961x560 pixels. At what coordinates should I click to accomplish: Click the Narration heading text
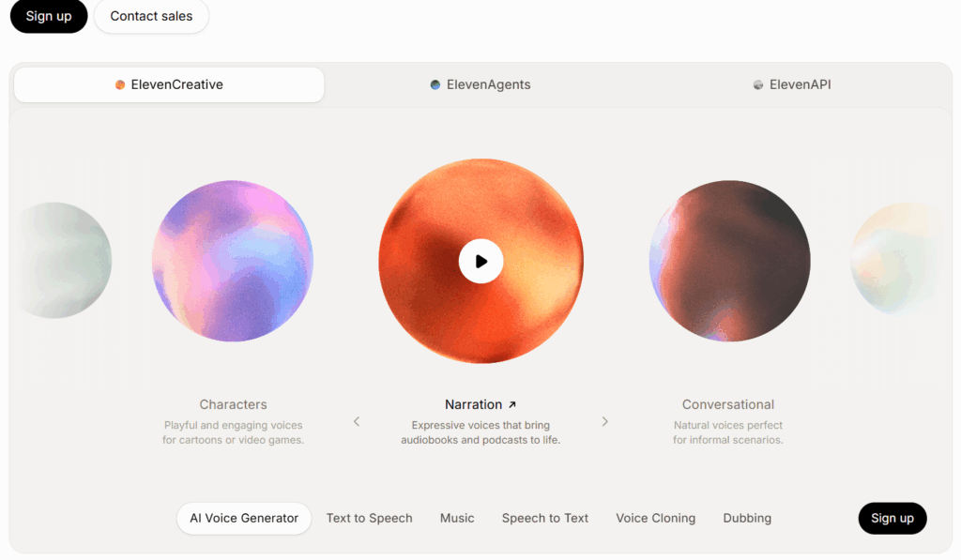click(474, 404)
